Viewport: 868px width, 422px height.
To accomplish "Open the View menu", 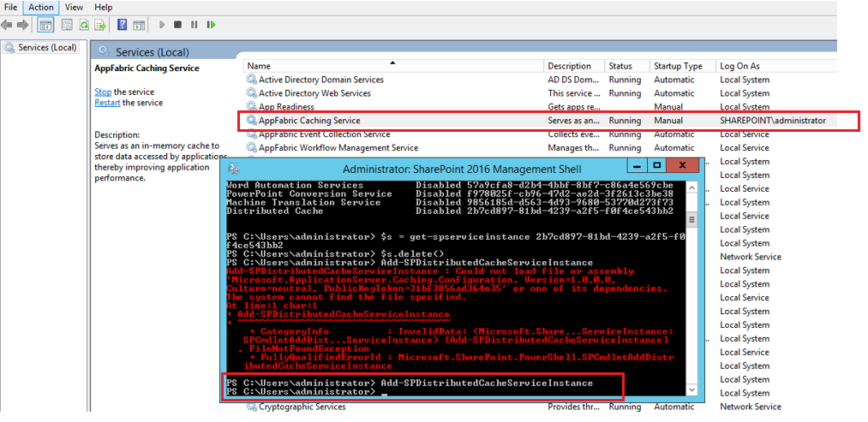I will pyautogui.click(x=75, y=7).
